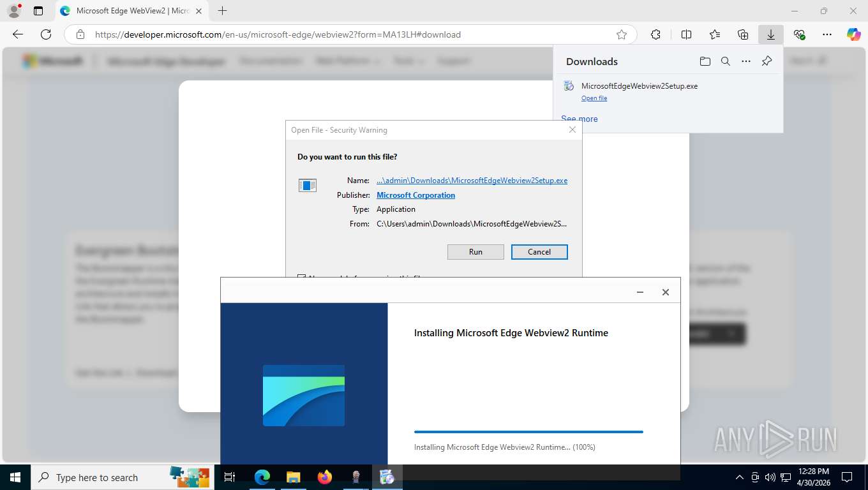The image size is (868, 490).
Task: Click the Downloads panel heading
Action: click(x=592, y=61)
